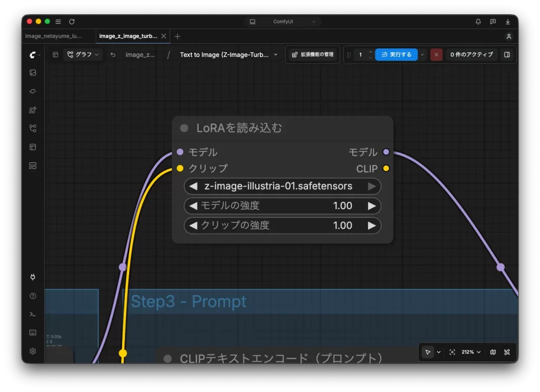Select next LoRA file with right arrow
Screen dimensions: 540x392
(x=372, y=186)
